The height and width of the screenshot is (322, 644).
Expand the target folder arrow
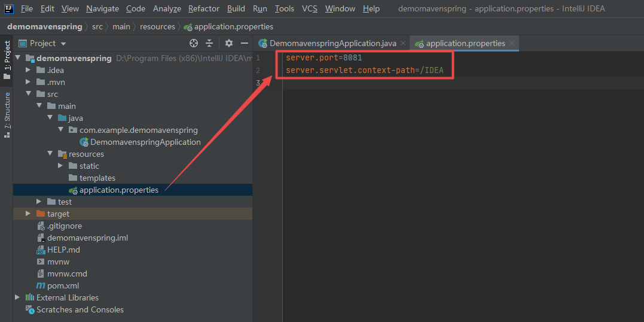(x=28, y=214)
